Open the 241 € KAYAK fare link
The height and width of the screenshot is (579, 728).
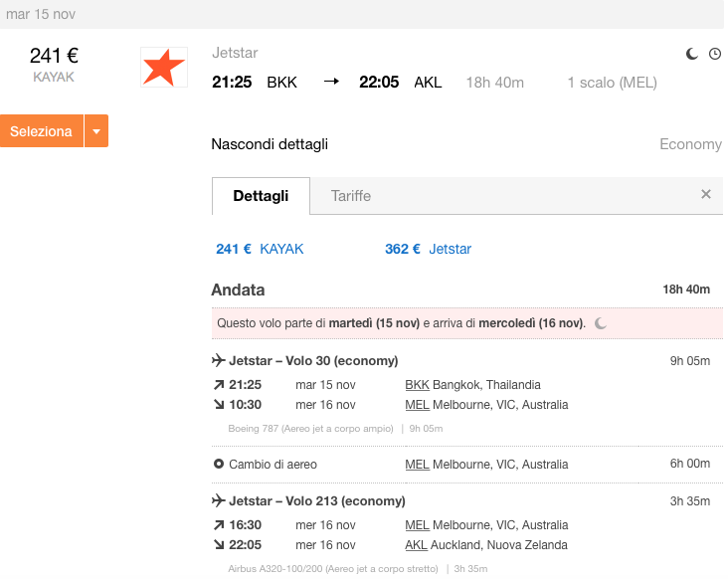click(x=260, y=249)
